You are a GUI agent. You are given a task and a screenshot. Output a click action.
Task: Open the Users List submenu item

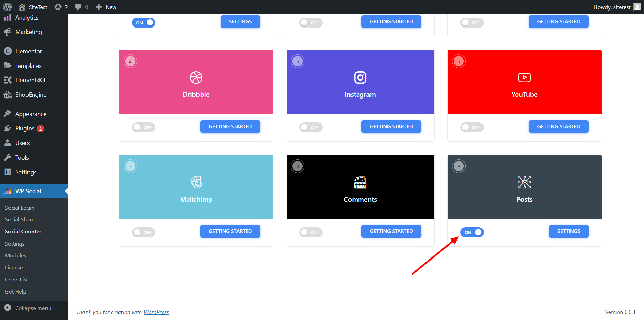17,279
